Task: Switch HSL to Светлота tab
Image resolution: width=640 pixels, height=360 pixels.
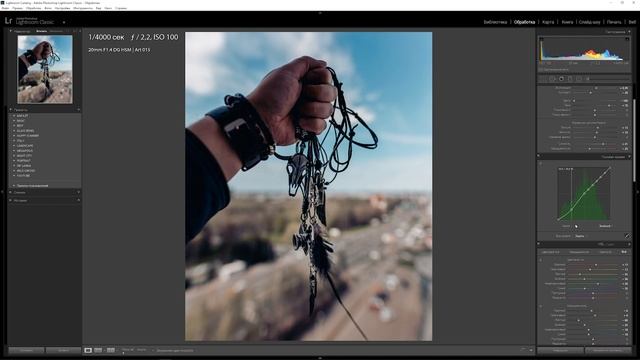Action: (x=606, y=252)
